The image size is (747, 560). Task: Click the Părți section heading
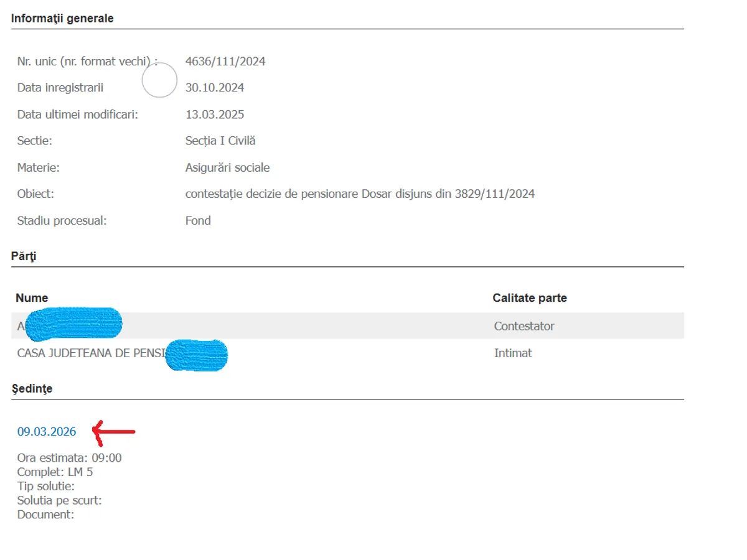coord(24,256)
